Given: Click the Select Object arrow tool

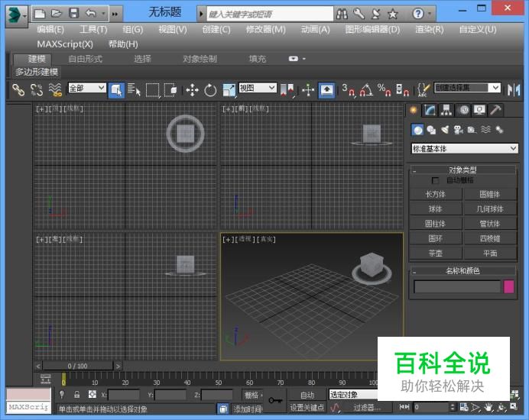Looking at the screenshot, I should point(116,89).
